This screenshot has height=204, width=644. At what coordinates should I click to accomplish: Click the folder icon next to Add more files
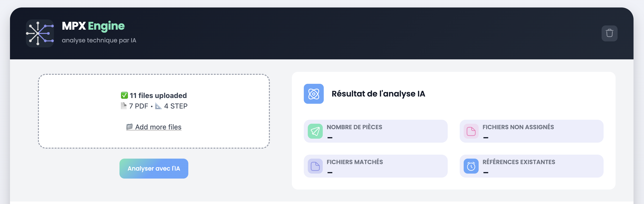pos(129,127)
